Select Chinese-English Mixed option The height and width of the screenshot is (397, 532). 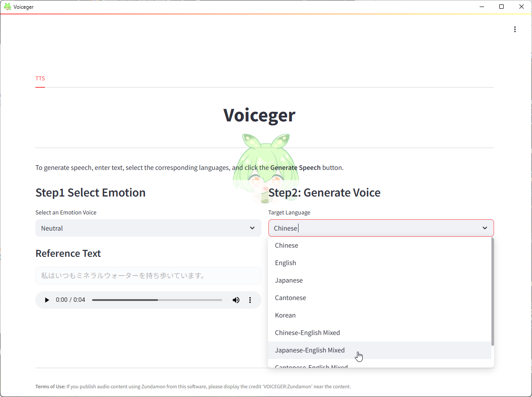tap(307, 333)
